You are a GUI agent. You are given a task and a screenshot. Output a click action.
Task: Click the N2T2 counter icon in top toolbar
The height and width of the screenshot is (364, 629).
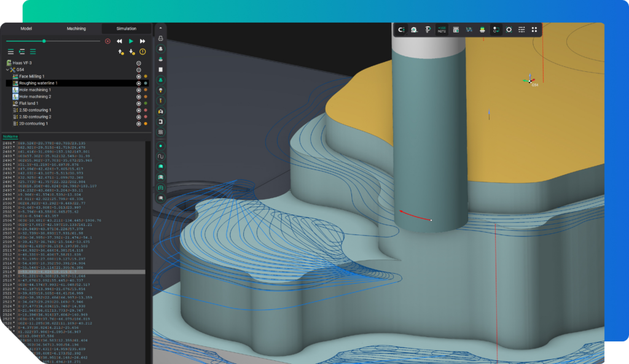pyautogui.click(x=442, y=29)
